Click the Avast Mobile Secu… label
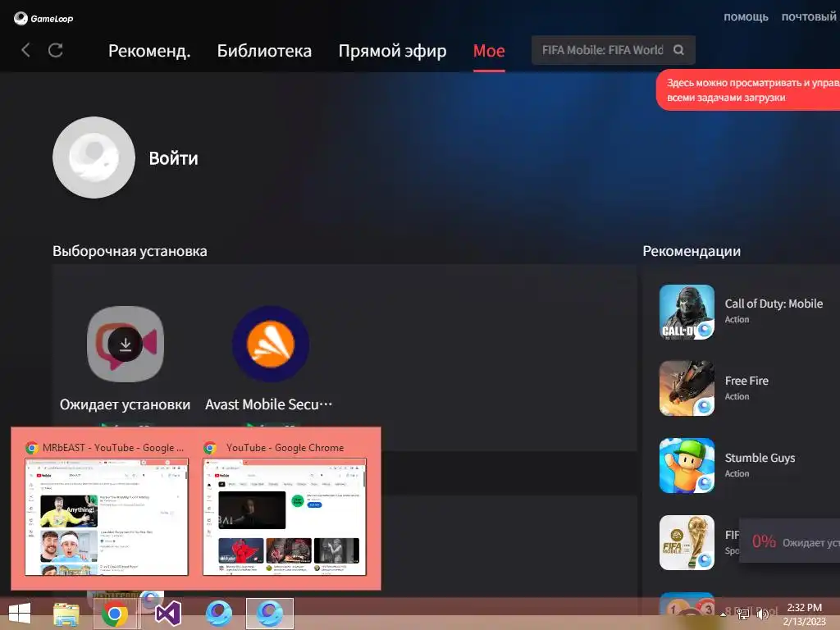840x630 pixels. [x=269, y=404]
